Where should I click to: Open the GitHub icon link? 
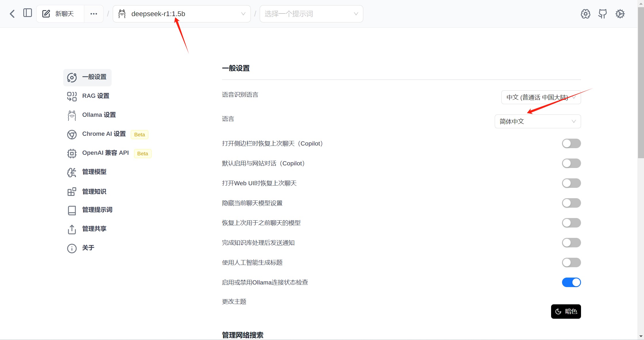click(603, 14)
